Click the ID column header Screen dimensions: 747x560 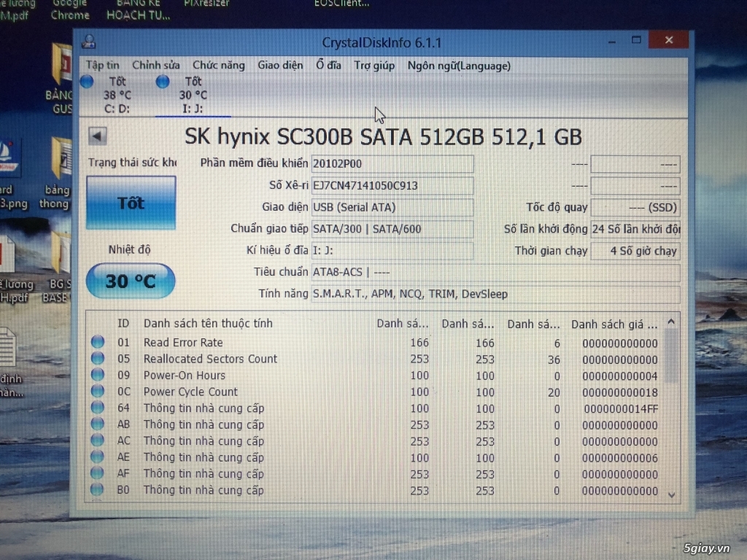pyautogui.click(x=123, y=323)
